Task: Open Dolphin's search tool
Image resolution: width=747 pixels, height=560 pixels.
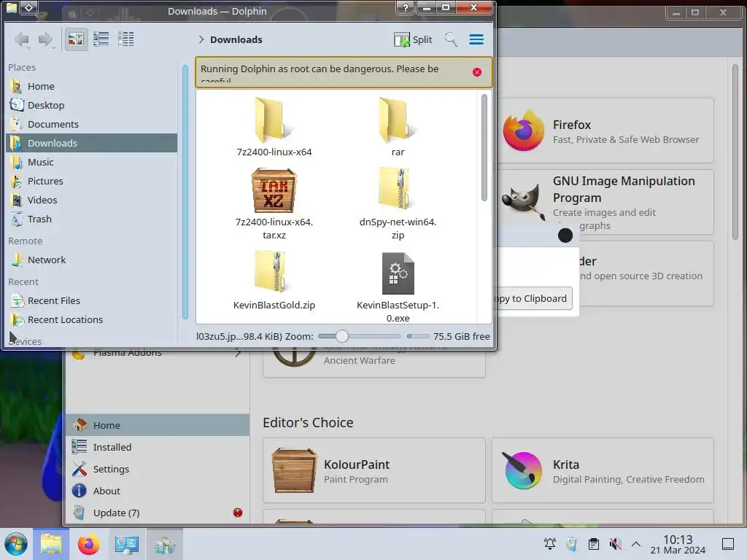Action: click(451, 39)
